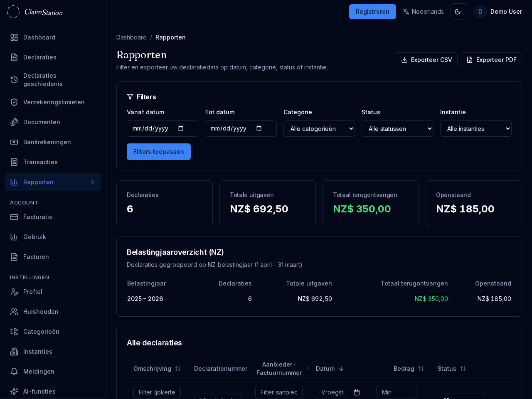The image size is (532, 399).
Task: Click the ClaimStation logo icon
Action: [13, 12]
